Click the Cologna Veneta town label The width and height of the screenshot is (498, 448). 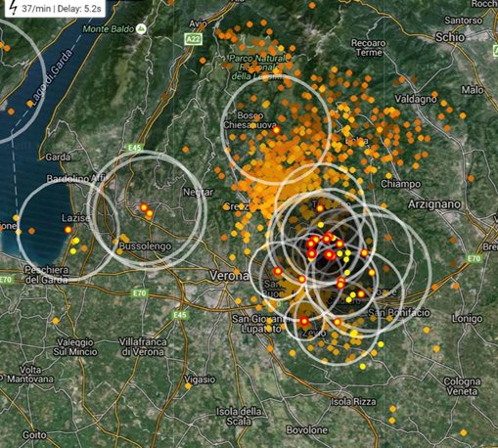(462, 386)
